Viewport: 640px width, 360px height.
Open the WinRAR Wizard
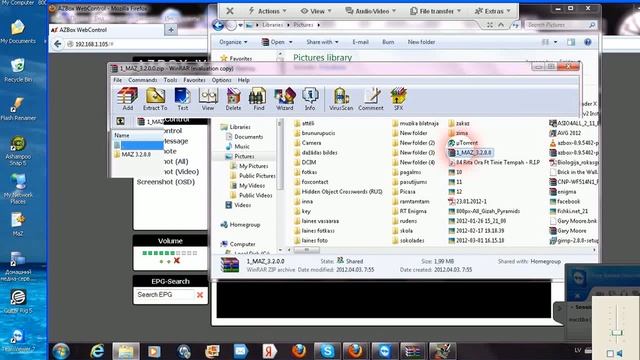coord(284,98)
